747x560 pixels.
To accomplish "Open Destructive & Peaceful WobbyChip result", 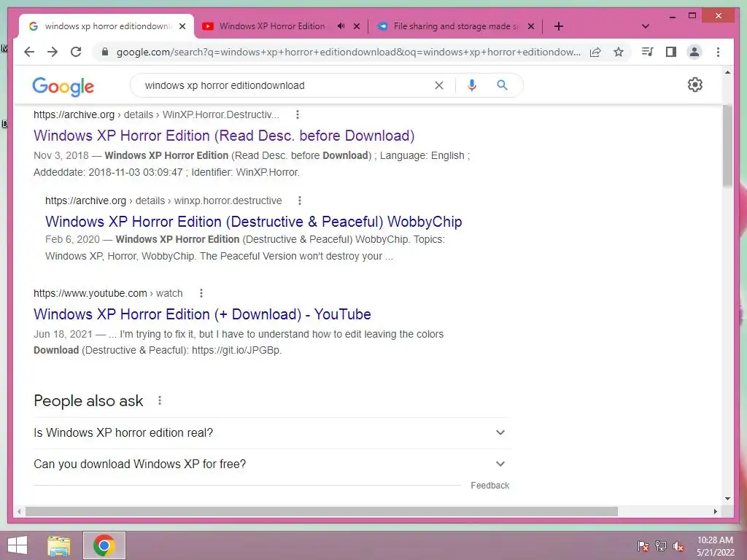I will point(253,222).
